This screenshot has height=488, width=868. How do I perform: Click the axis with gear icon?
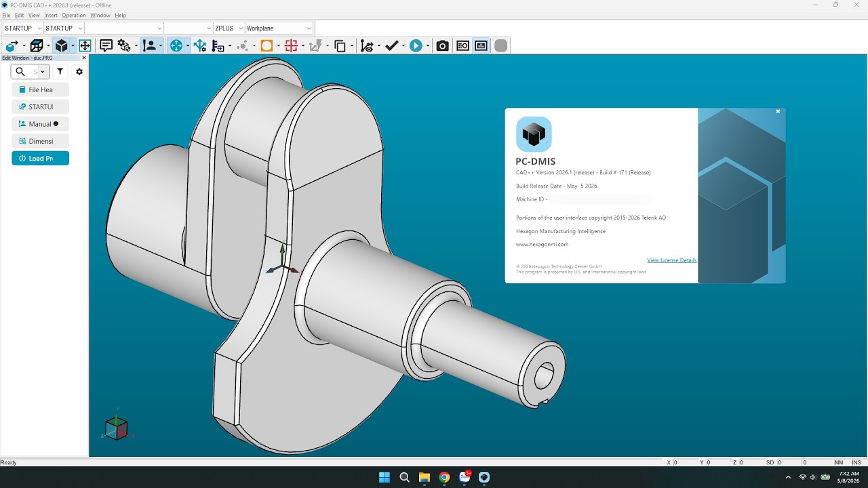(x=199, y=46)
